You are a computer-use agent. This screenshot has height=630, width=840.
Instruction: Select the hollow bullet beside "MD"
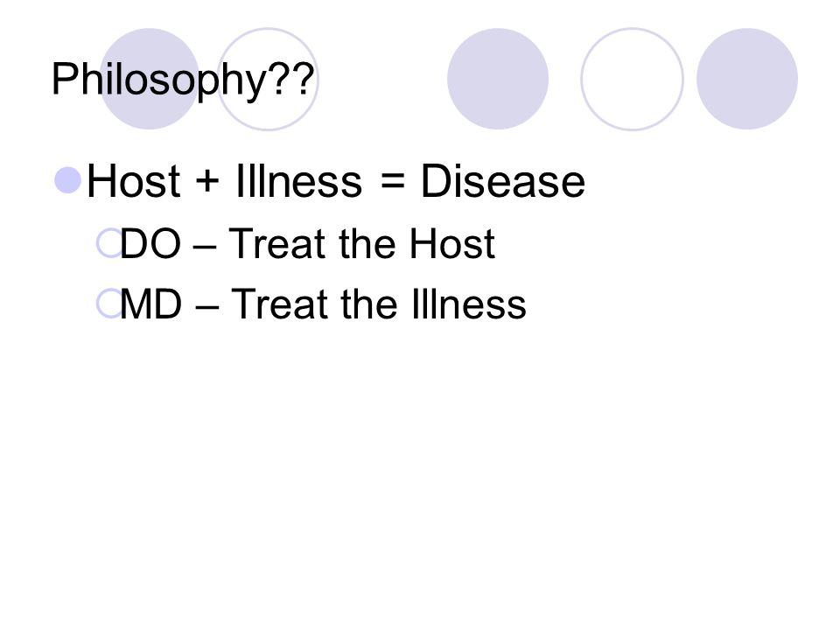tap(110, 304)
